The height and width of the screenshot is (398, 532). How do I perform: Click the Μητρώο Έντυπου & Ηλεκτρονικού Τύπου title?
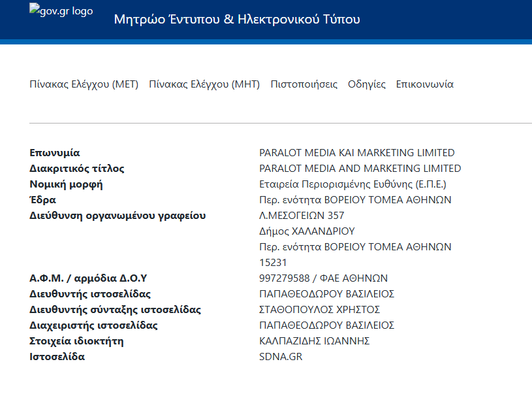[237, 20]
